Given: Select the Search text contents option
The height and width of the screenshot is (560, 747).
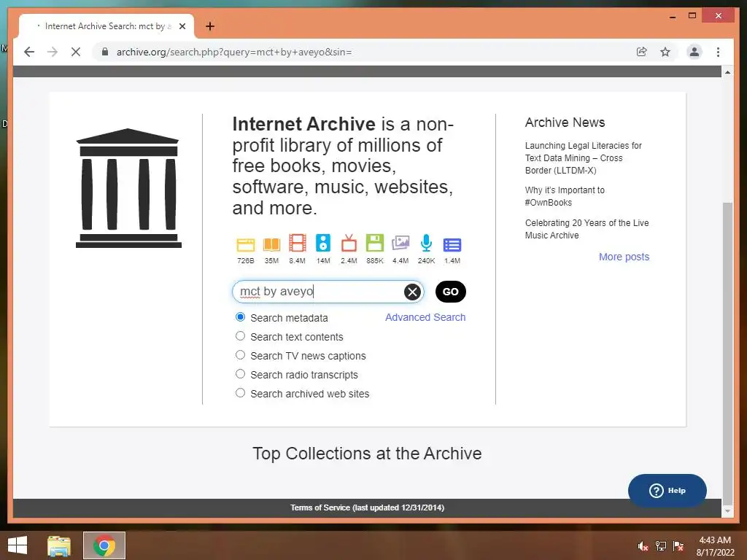Looking at the screenshot, I should (x=241, y=336).
